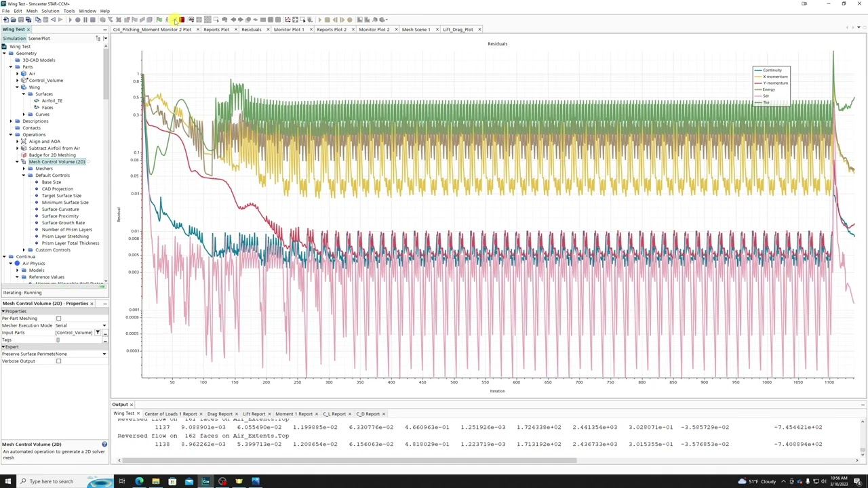The image size is (868, 488).
Task: Select the Scene/Plot view button
Action: (39, 39)
